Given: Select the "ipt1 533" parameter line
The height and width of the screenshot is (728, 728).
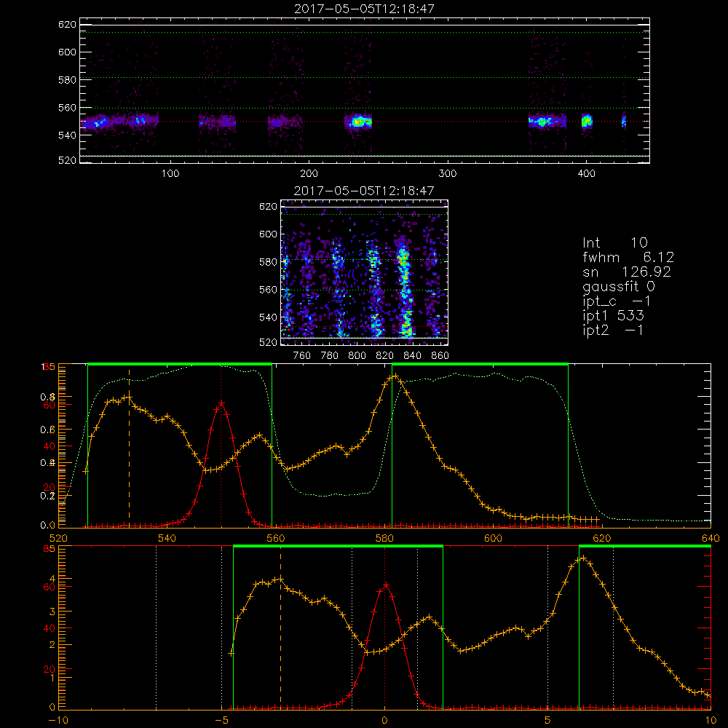Looking at the screenshot, I should pos(613,316).
